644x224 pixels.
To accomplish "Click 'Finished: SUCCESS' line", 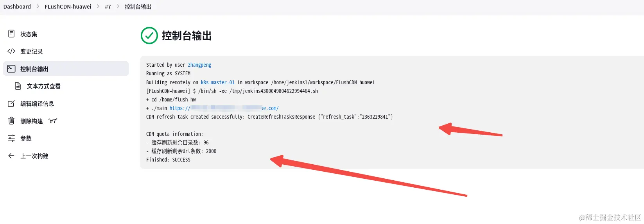I will (x=168, y=160).
